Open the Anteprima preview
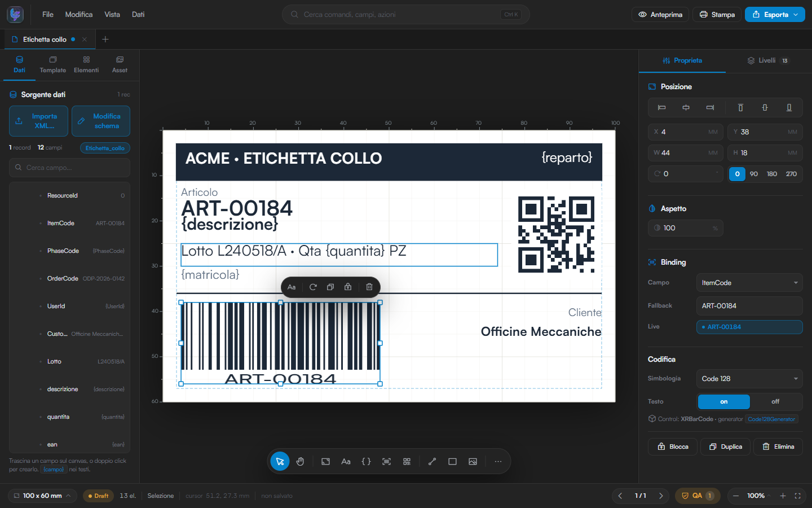The width and height of the screenshot is (812, 508). (x=660, y=15)
